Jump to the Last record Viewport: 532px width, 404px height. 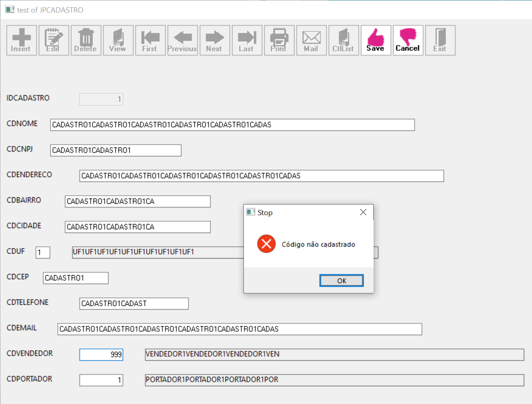(247, 40)
